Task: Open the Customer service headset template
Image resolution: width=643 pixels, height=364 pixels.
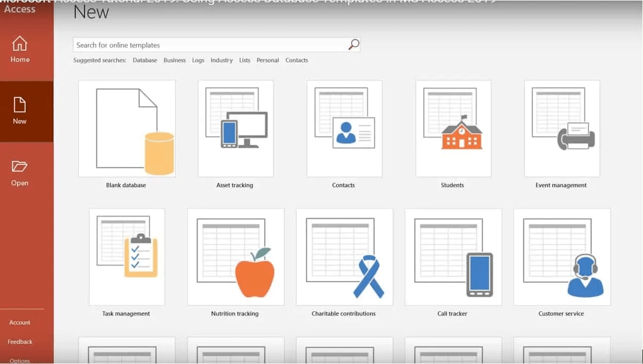Action: click(x=562, y=257)
